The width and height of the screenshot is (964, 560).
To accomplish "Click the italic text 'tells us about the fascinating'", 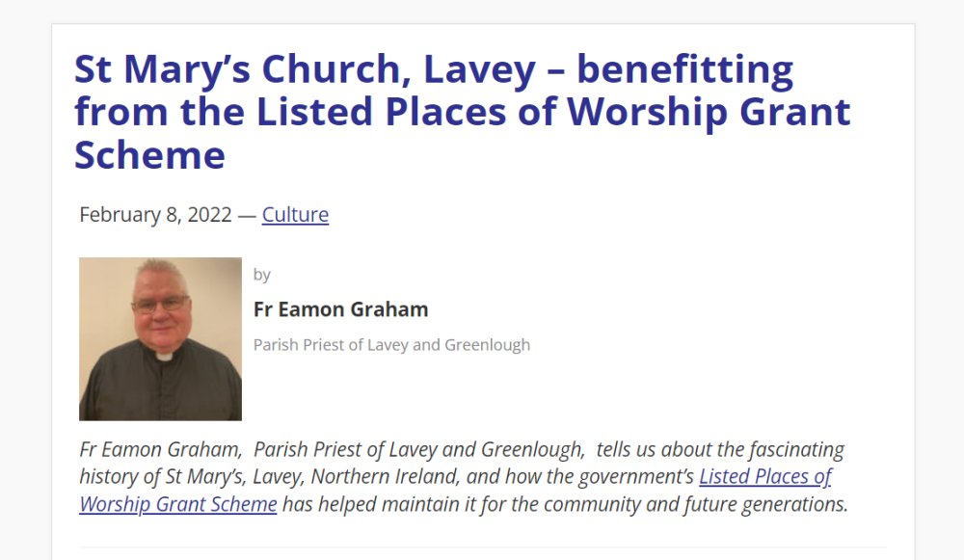I will (x=720, y=449).
